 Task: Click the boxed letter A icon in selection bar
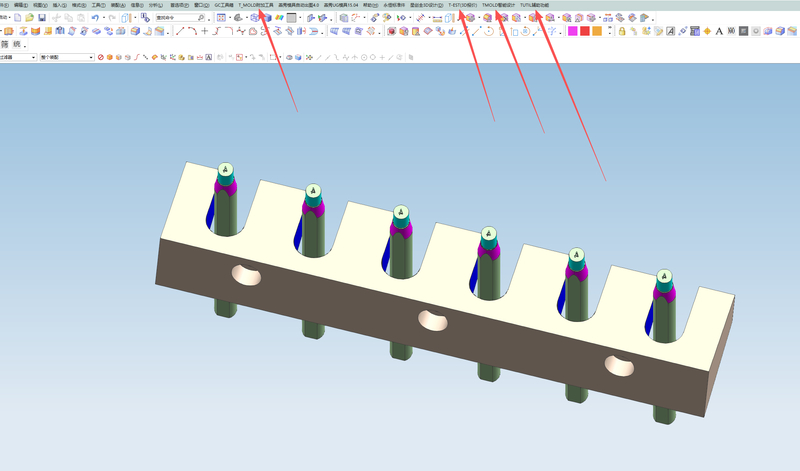209,57
